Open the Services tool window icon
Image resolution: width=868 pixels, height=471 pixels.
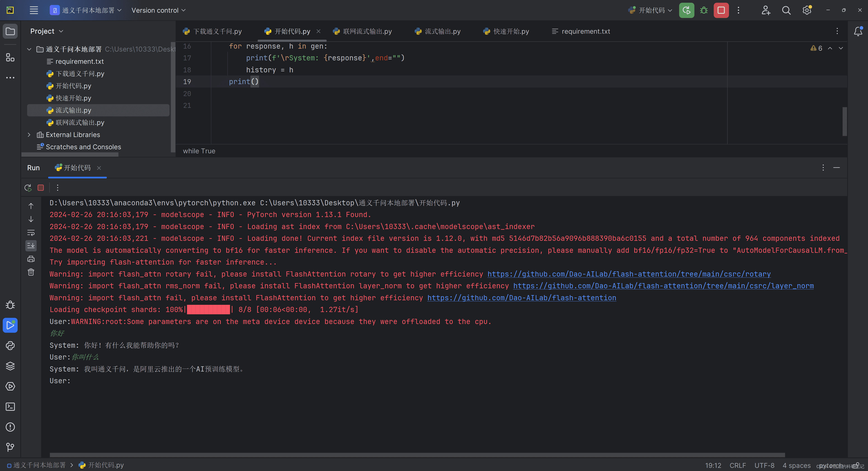click(10, 386)
